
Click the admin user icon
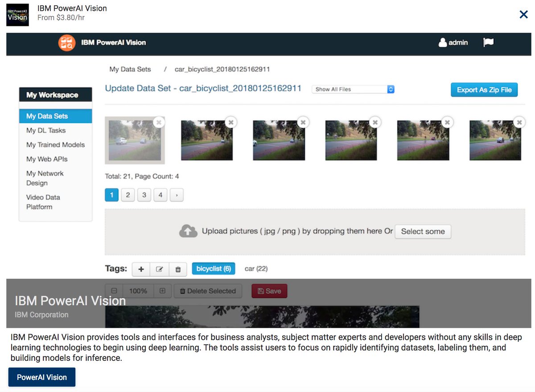click(x=442, y=42)
